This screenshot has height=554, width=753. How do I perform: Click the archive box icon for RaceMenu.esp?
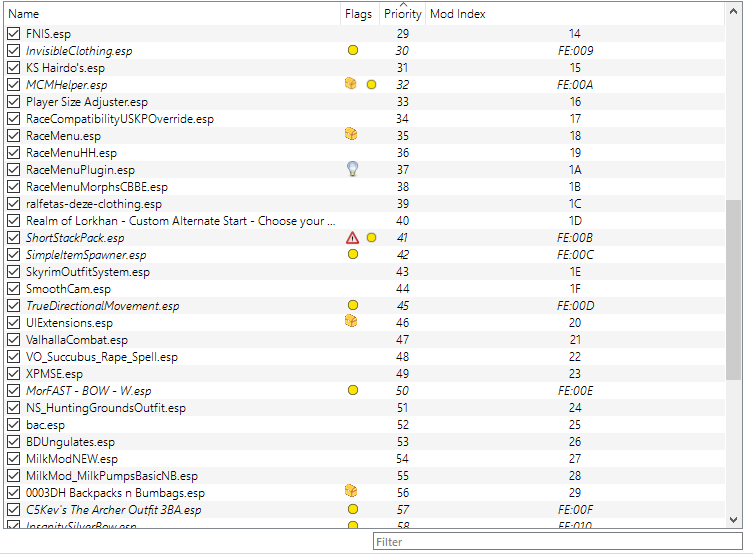click(x=351, y=134)
